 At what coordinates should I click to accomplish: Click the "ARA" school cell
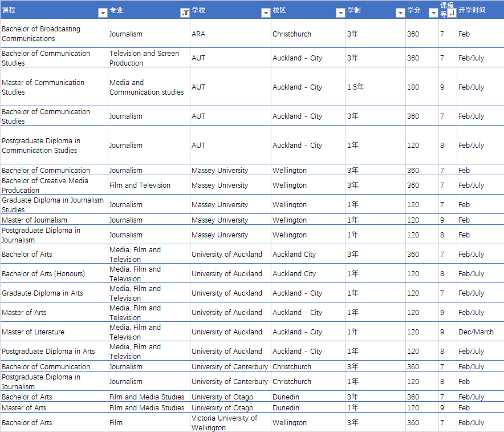(x=230, y=34)
